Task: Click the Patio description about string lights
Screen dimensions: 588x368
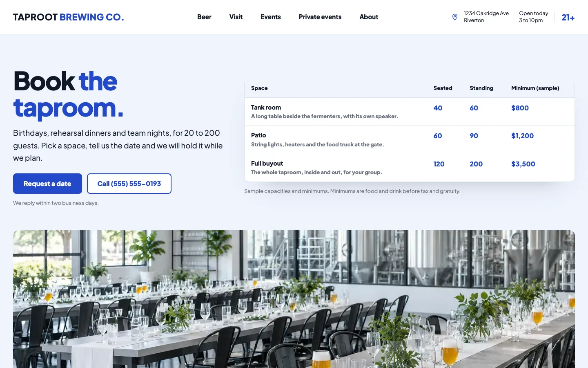Action: tap(318, 144)
